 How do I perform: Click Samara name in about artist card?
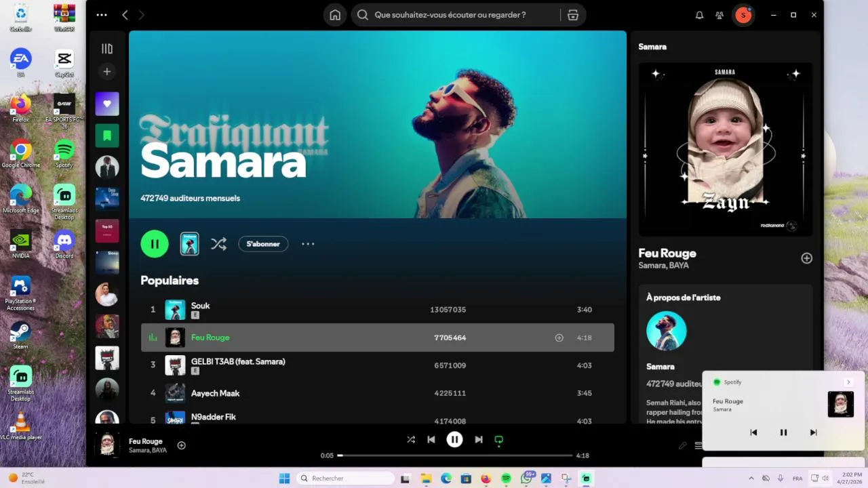(x=660, y=367)
